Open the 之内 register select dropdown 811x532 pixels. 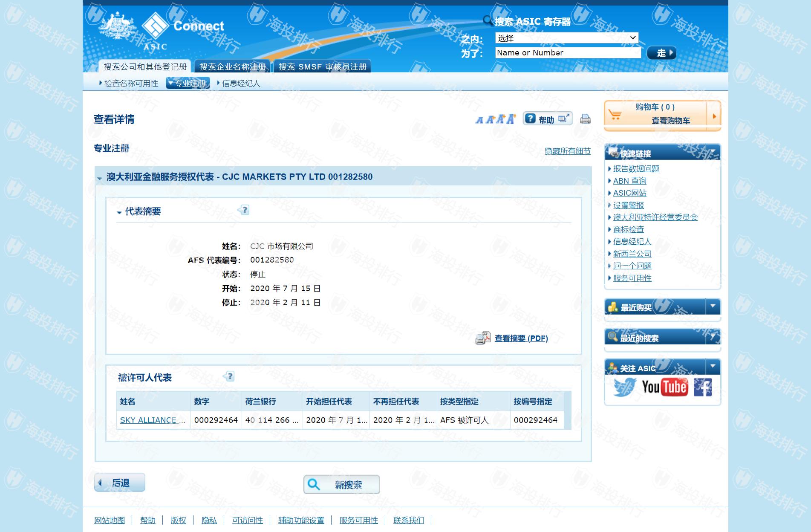point(566,38)
